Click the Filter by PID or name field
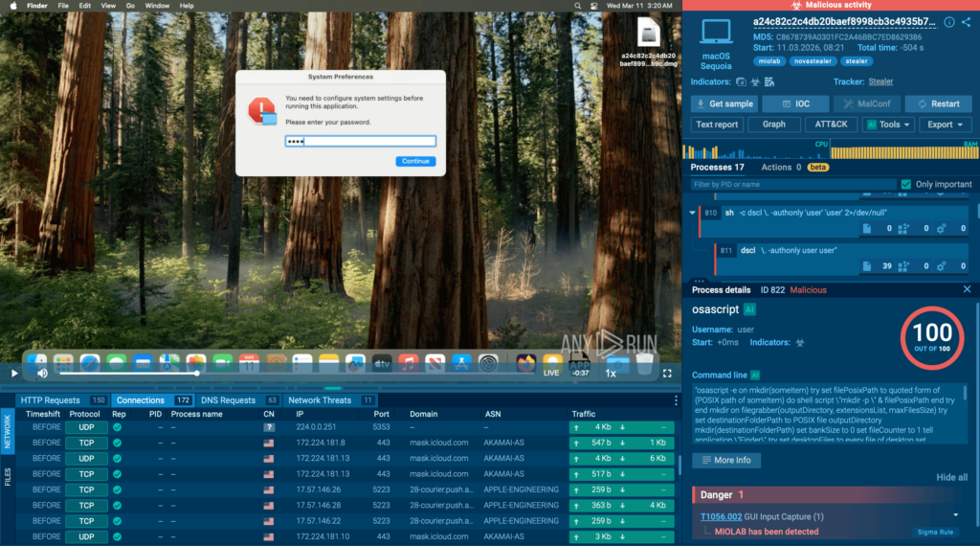980x546 pixels. pos(792,185)
